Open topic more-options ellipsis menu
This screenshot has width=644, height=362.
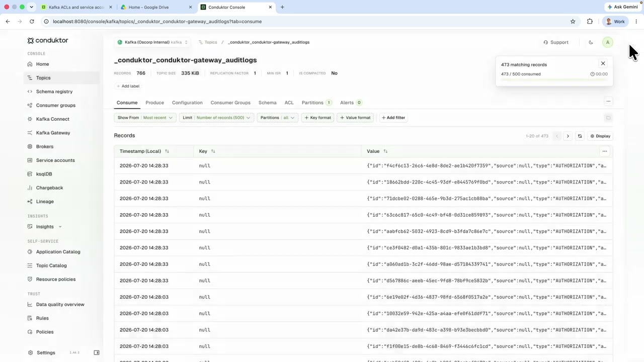(x=608, y=102)
